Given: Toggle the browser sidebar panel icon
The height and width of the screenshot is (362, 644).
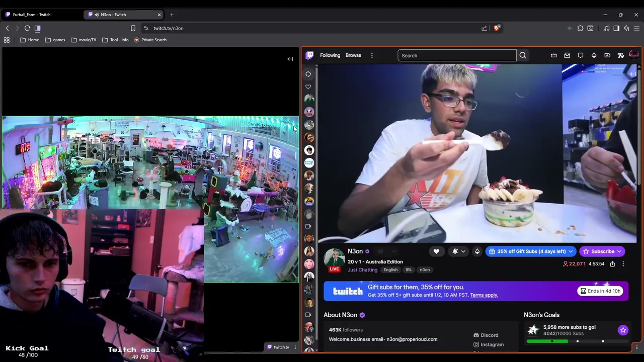Looking at the screenshot, I should click(616, 28).
